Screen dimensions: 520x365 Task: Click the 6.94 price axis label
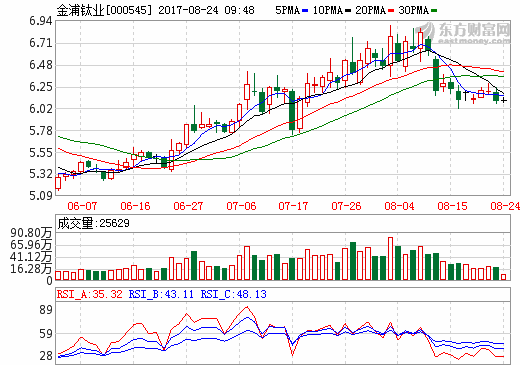coord(41,21)
